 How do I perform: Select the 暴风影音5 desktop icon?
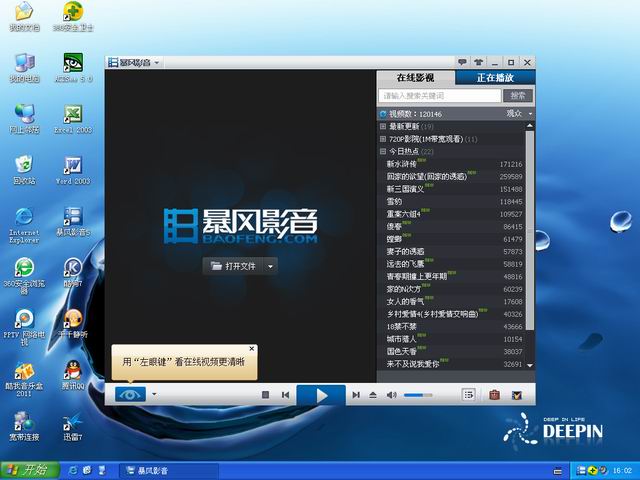point(73,221)
